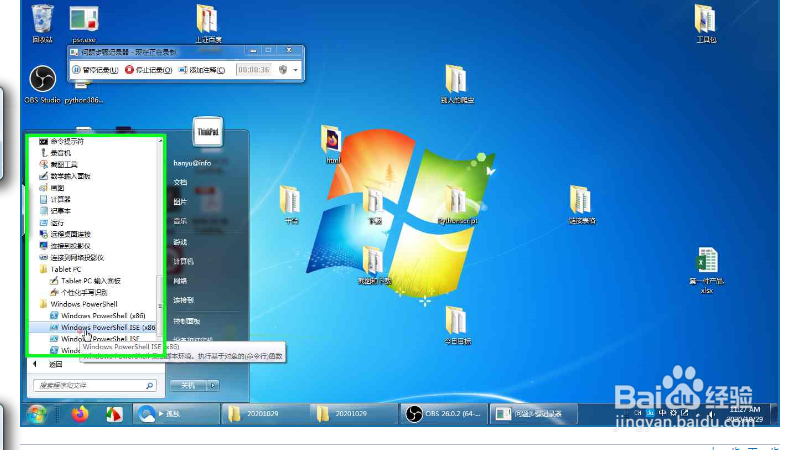Open Firefox from the taskbar
Viewport: 800px width, 450px height.
(80, 414)
